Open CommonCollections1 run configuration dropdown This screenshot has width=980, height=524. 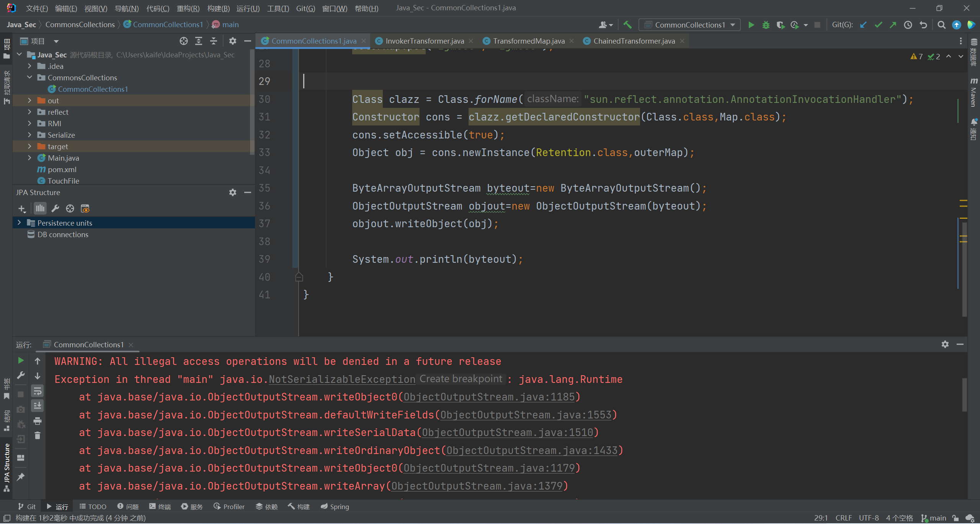pyautogui.click(x=689, y=25)
